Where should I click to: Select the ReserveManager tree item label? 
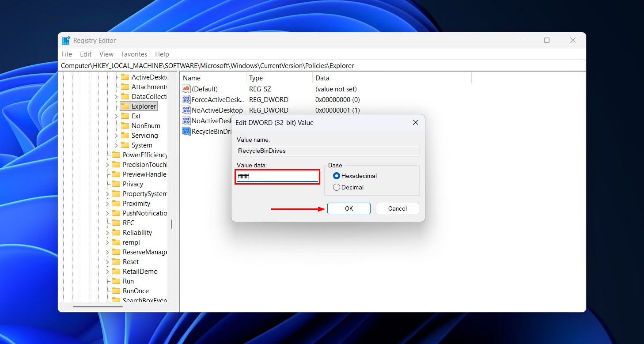(x=145, y=252)
